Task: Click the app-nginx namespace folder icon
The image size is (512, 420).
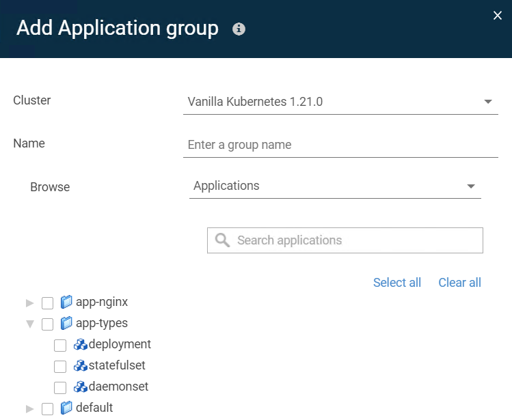Action: point(66,302)
